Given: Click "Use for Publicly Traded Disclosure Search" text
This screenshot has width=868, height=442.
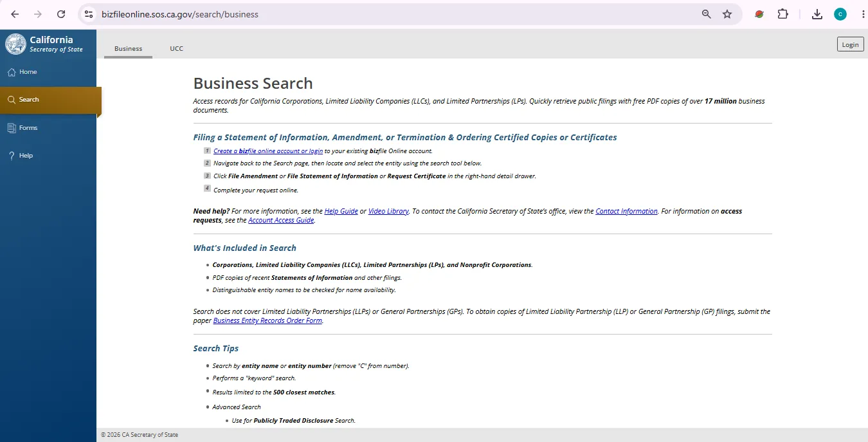Looking at the screenshot, I should pos(294,420).
